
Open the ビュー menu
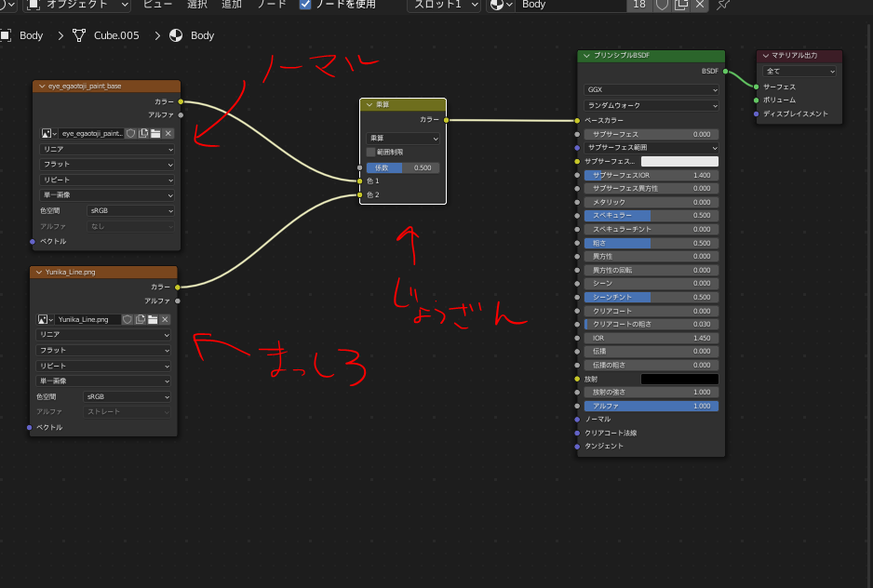(x=157, y=5)
